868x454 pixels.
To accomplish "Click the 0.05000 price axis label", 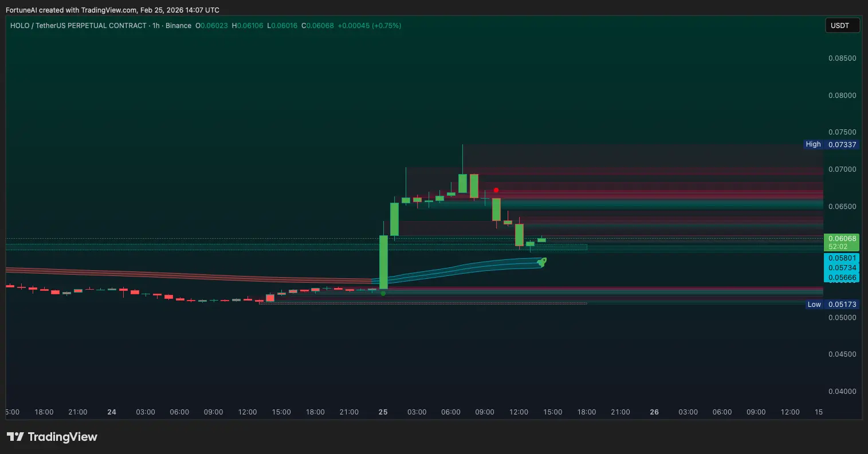I will (842, 318).
